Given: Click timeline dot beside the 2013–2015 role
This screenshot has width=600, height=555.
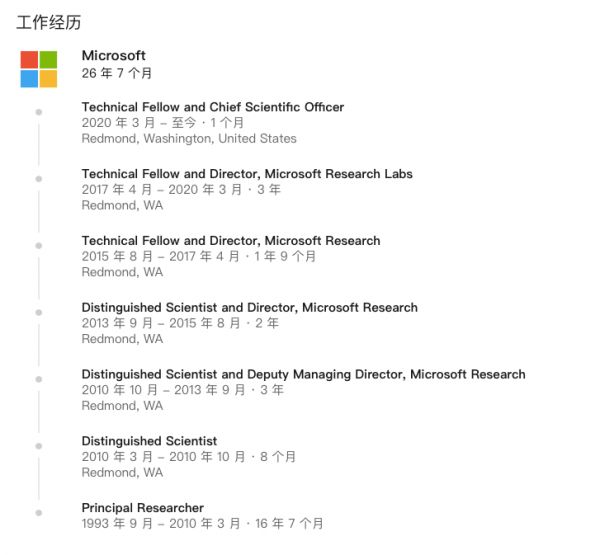Looking at the screenshot, I should 38,312.
